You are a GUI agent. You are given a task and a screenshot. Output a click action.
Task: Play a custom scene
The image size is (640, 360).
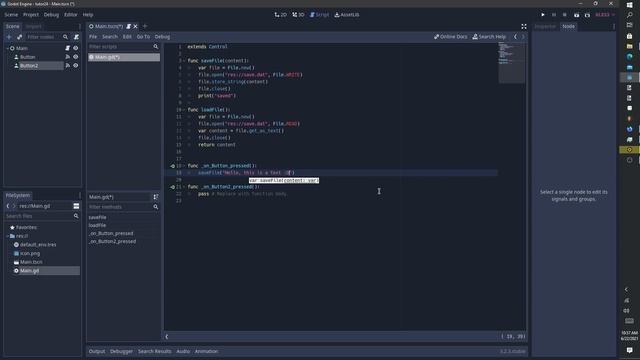(x=587, y=15)
